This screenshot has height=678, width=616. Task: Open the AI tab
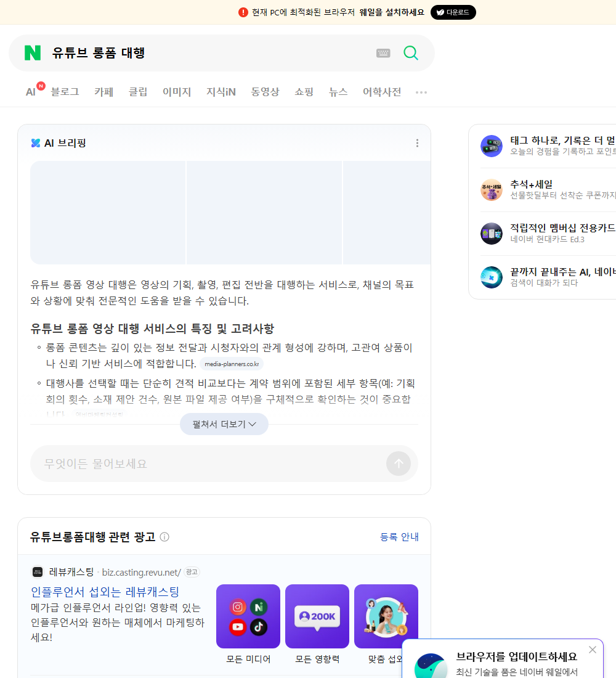click(x=31, y=92)
